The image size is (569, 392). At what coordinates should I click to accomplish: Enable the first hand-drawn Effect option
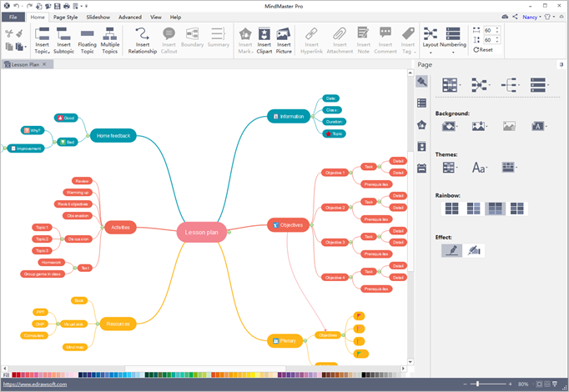[451, 250]
